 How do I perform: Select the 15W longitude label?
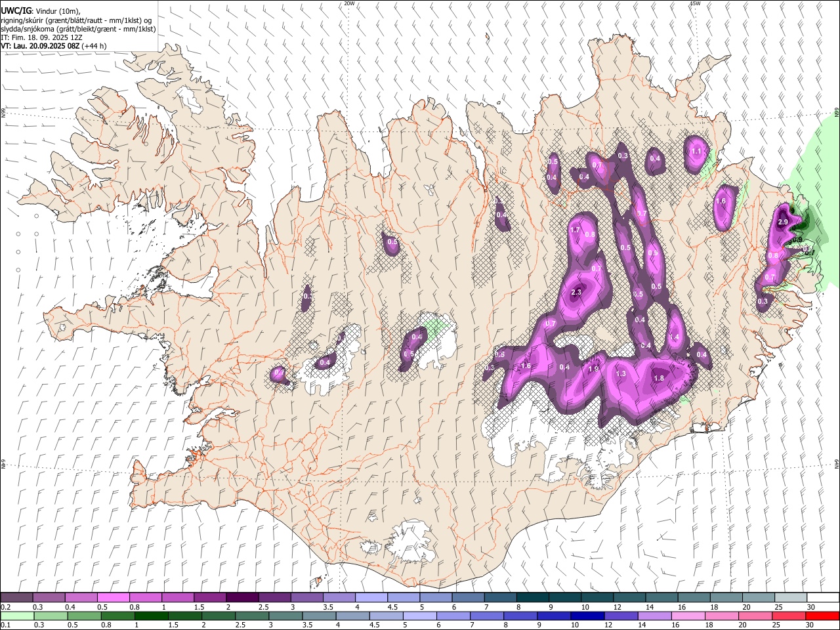(x=695, y=3)
